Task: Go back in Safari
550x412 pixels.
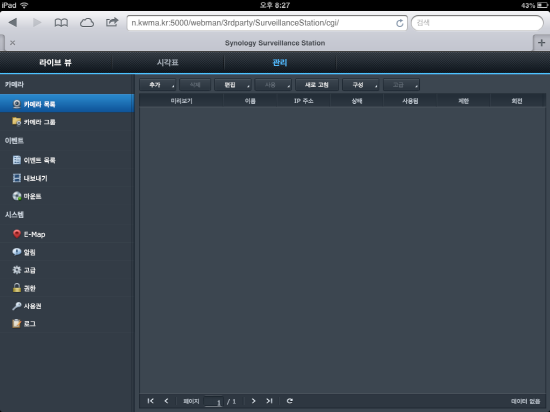Action: 13,23
